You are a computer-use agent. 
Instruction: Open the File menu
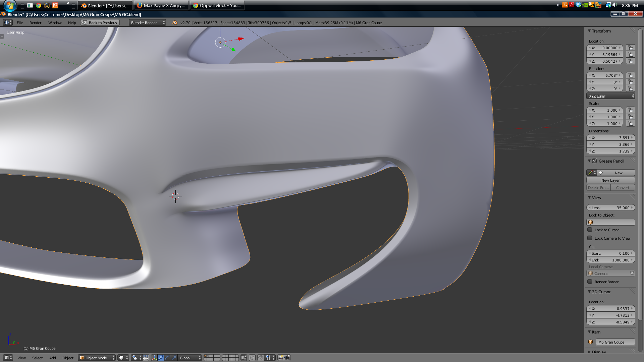tap(20, 22)
